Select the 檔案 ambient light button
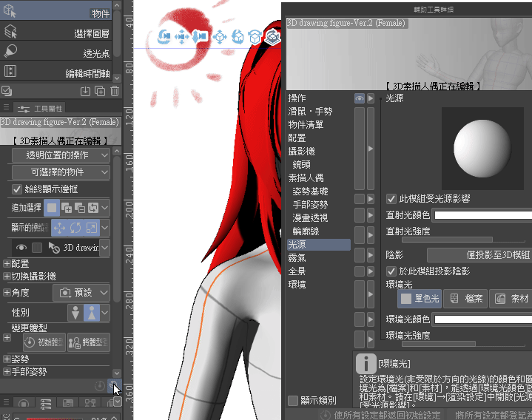Screen dimensions: 532x420 point(465,299)
